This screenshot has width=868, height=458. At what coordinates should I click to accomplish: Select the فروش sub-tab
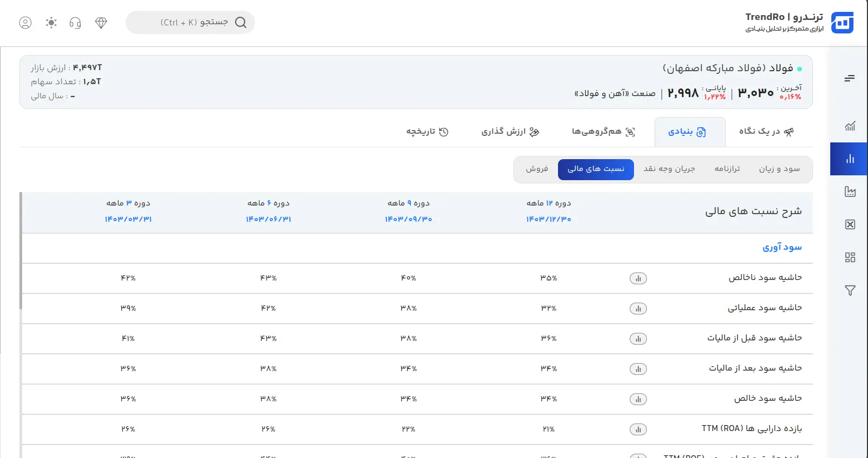coord(537,169)
